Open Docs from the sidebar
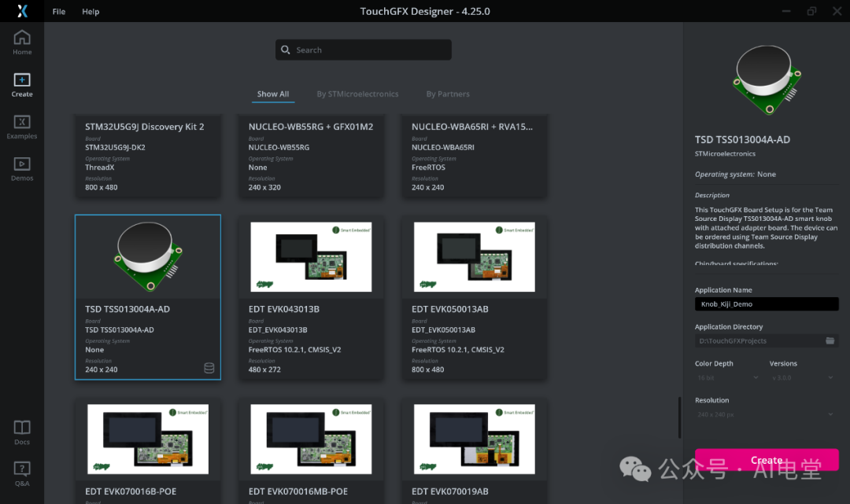Viewport: 850px width, 504px height. (21, 430)
